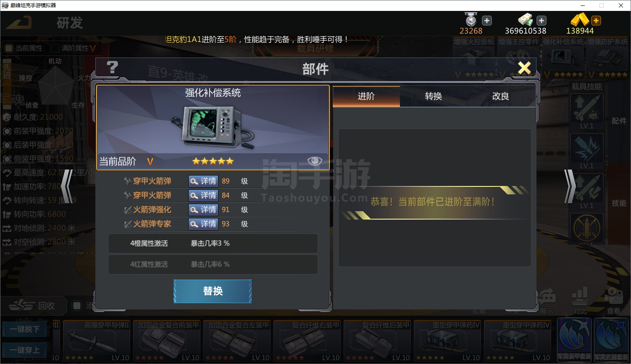Open 详情 for 火箭弹专家

tap(203, 224)
